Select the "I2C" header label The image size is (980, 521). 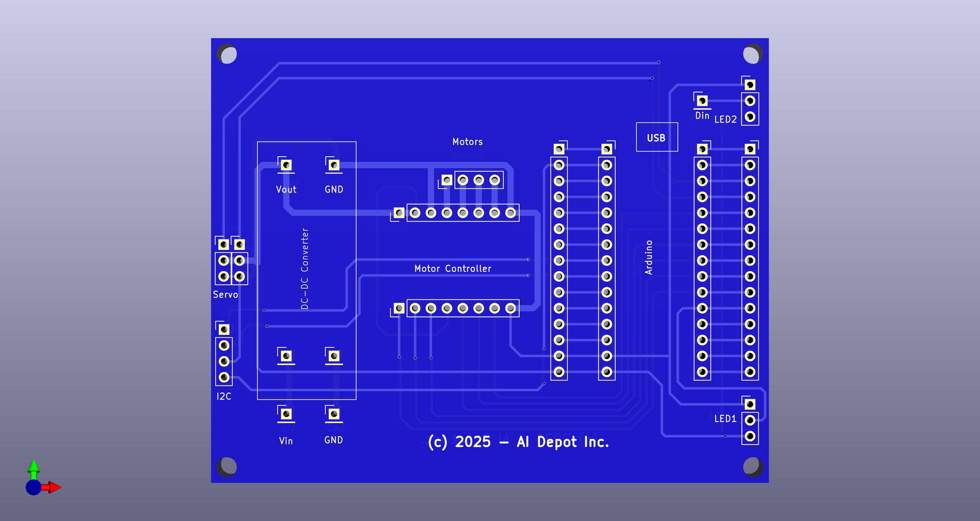point(224,396)
